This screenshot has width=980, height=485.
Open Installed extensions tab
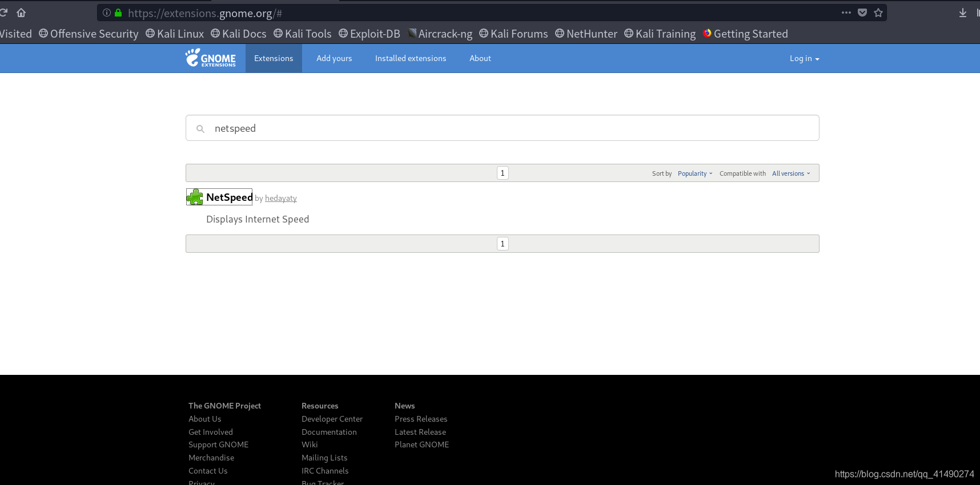click(x=411, y=58)
